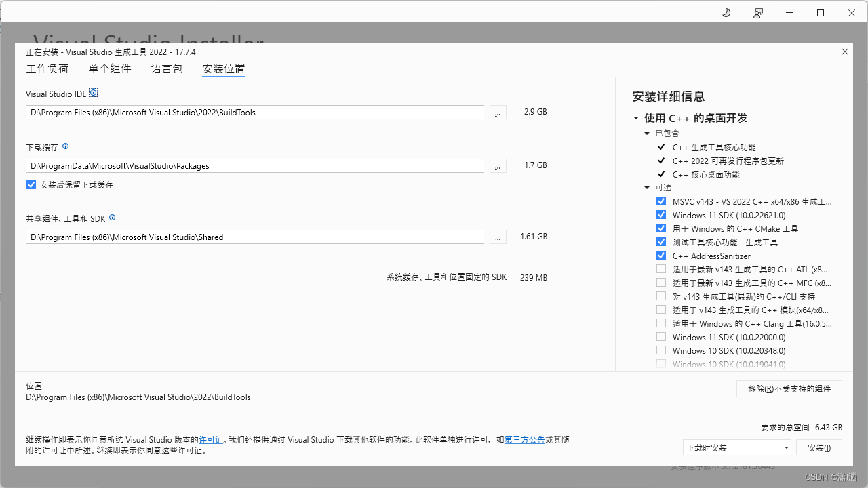The height and width of the screenshot is (488, 868).
Task: Click C++ 生成工具核心功能 item
Action: (714, 147)
